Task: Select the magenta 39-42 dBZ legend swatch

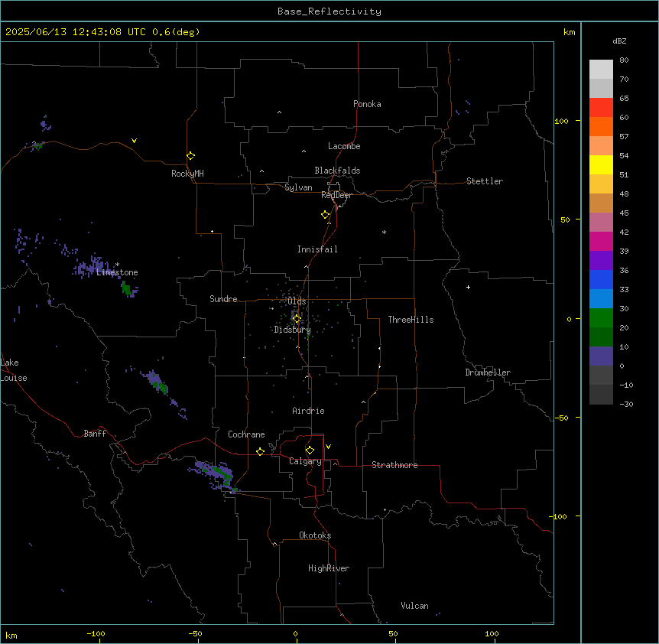Action: coord(601,241)
